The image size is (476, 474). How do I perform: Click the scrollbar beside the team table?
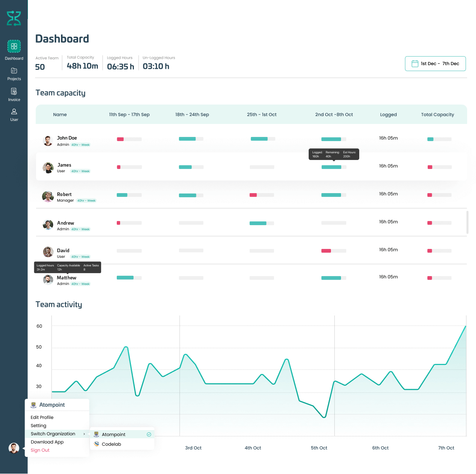pos(467,222)
